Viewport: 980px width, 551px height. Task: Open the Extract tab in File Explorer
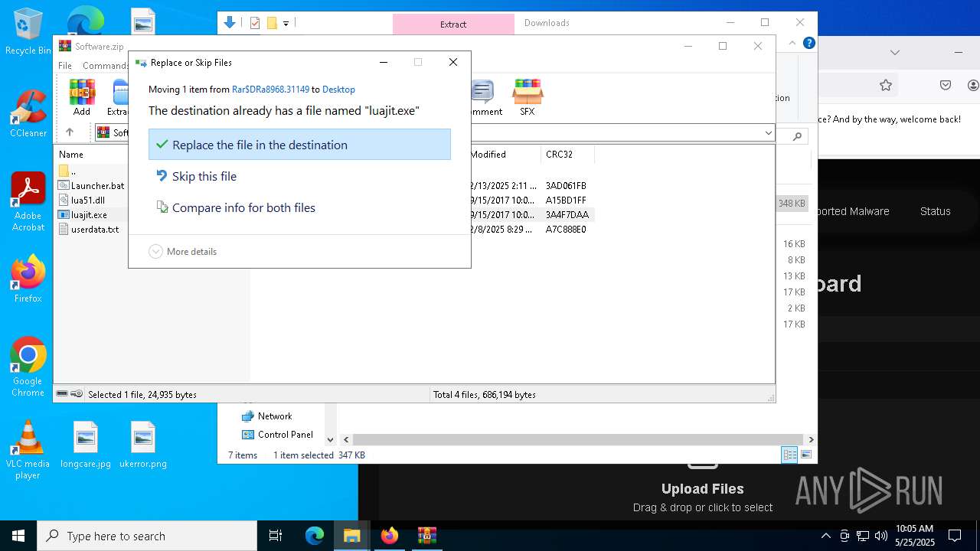(x=453, y=24)
